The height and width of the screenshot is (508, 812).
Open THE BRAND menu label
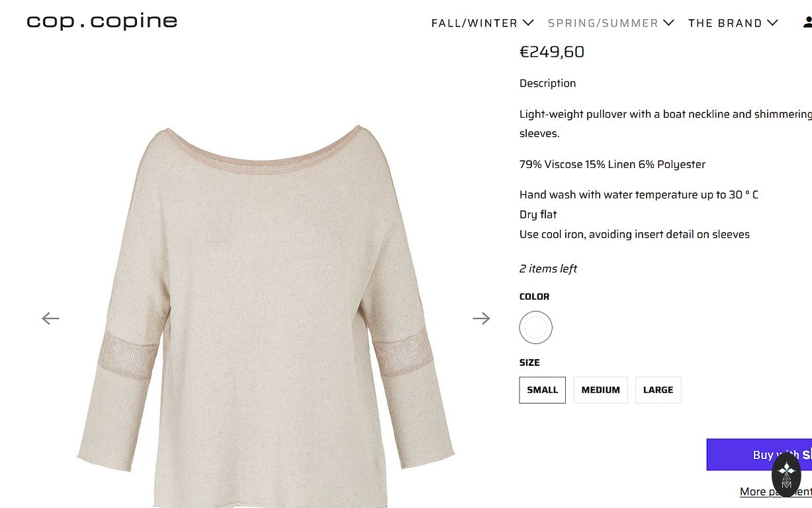tap(725, 23)
